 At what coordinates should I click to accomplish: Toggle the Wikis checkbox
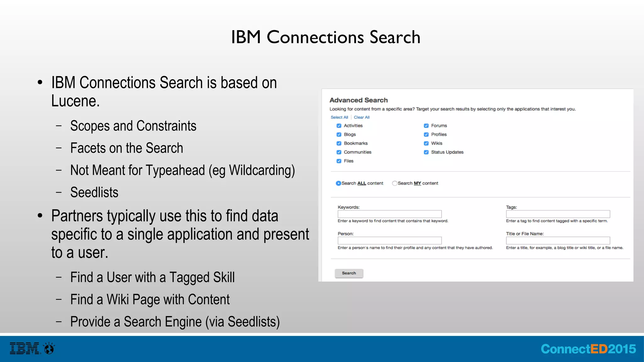point(426,143)
